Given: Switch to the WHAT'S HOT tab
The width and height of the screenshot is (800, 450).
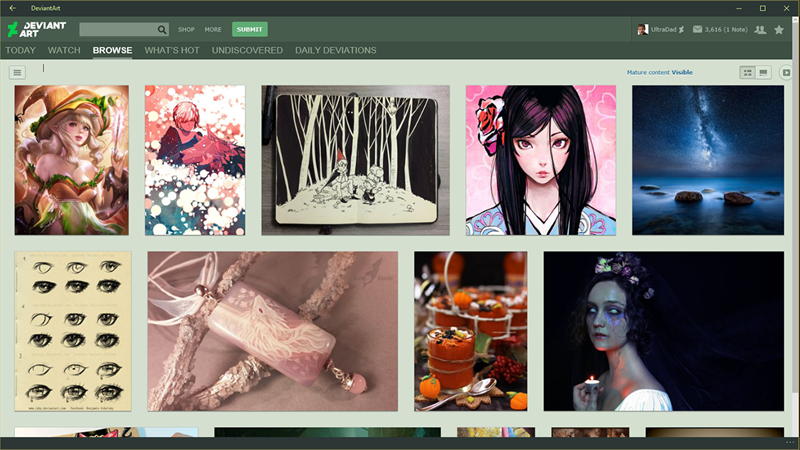Looking at the screenshot, I should 172,51.
